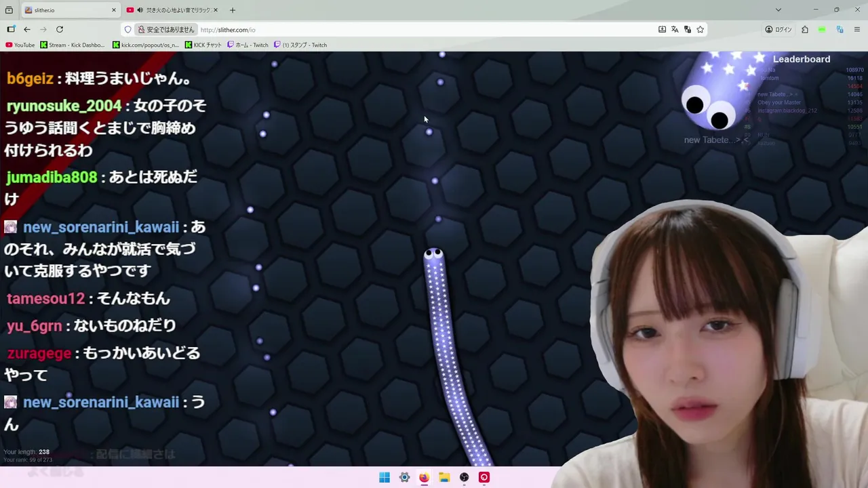Open the kick.com/popout bookmark

[x=146, y=45]
